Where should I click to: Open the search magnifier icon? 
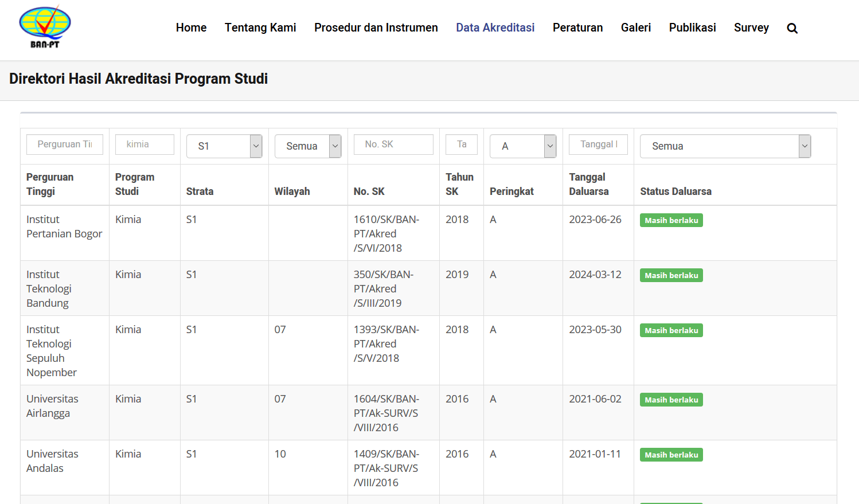pyautogui.click(x=792, y=28)
